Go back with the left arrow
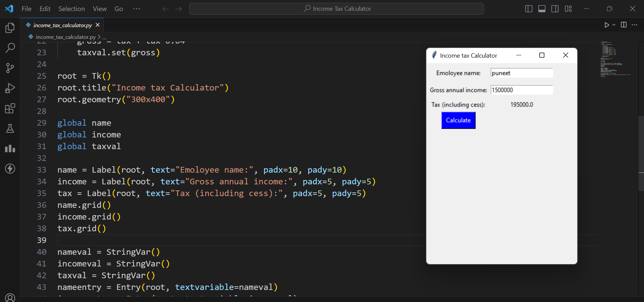This screenshot has width=644, height=302. click(165, 9)
